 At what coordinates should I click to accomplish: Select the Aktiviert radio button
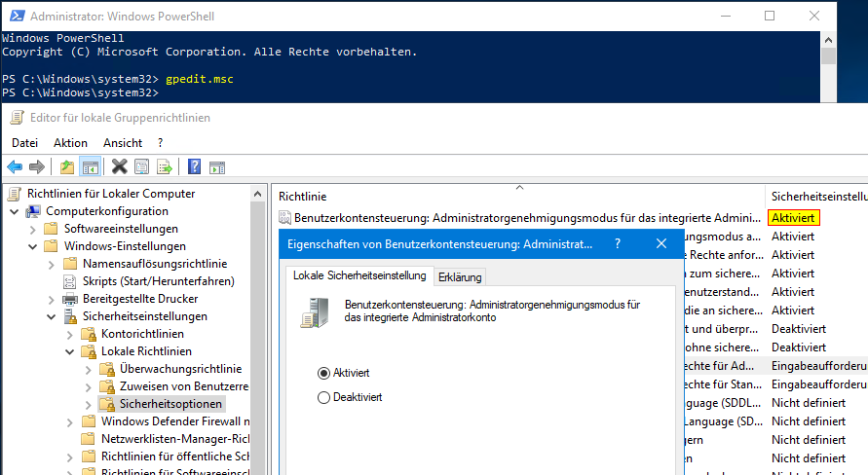[x=323, y=373]
